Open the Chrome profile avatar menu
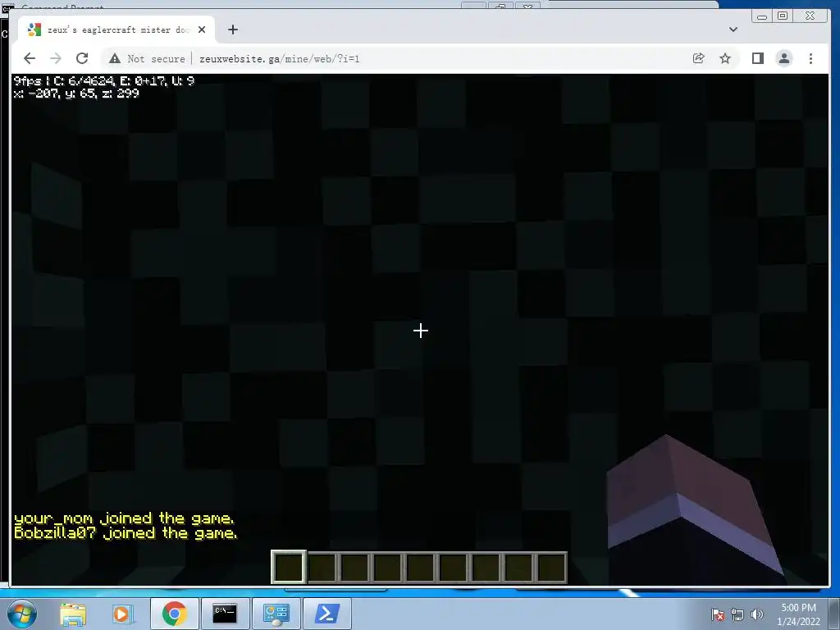Viewport: 840px width, 630px height. coord(784,58)
